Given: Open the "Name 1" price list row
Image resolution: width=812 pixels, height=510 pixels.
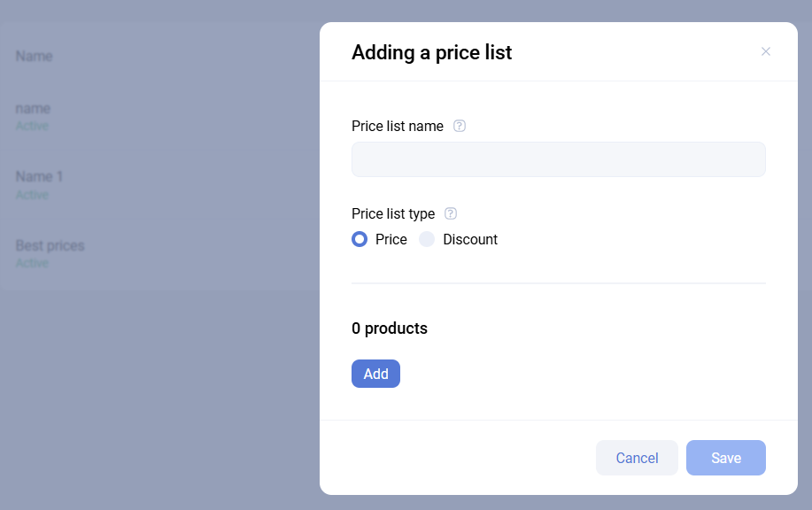Looking at the screenshot, I should [39, 176].
